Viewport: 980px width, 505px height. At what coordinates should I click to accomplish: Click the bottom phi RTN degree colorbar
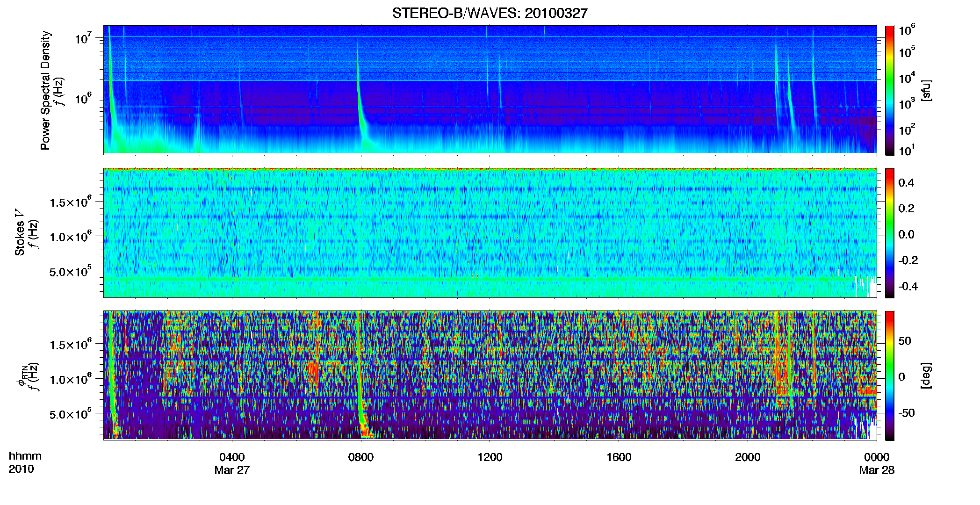(890, 375)
